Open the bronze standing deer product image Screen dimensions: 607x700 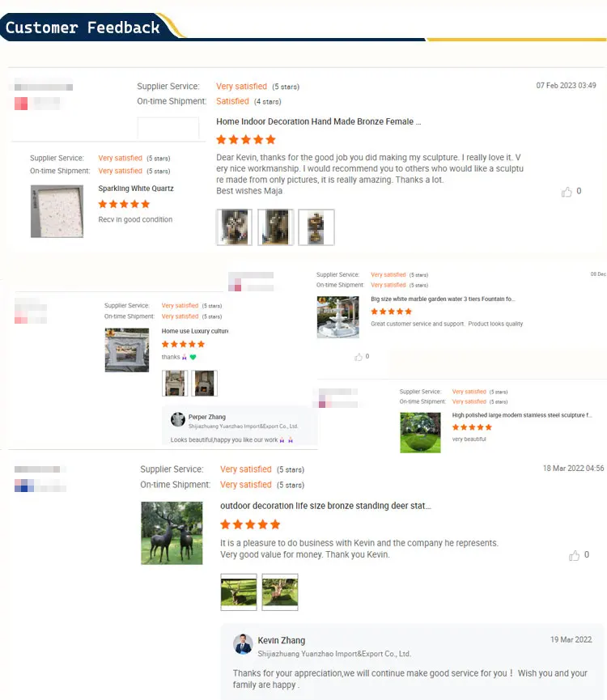[x=172, y=533]
